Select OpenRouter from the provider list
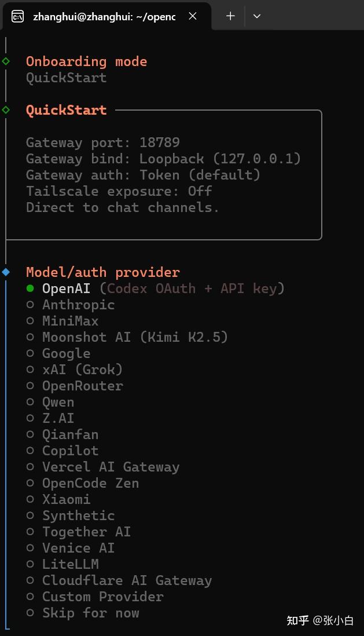This screenshot has height=636, width=364. (x=82, y=386)
